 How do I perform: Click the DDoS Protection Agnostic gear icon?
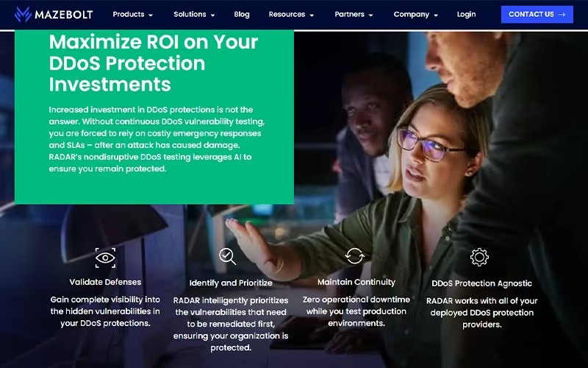[479, 257]
